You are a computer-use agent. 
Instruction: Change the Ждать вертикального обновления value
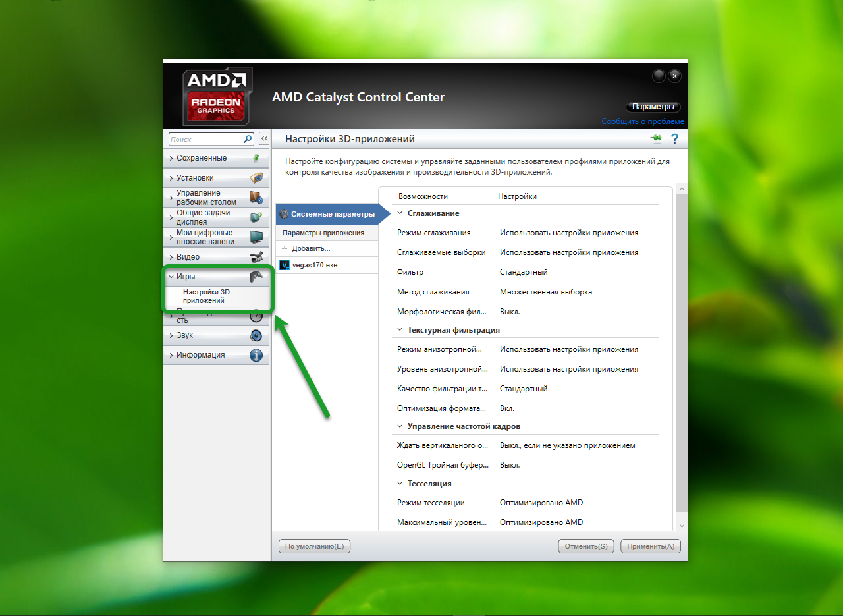pyautogui.click(x=568, y=445)
